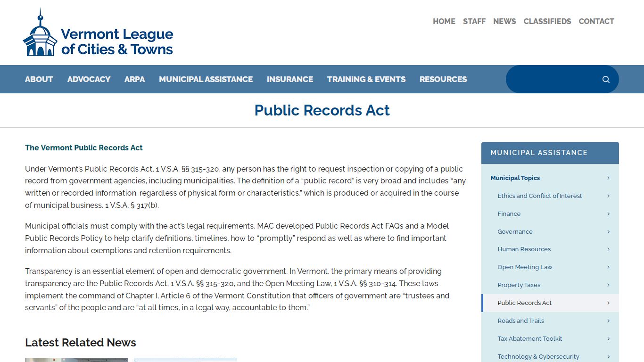The width and height of the screenshot is (644, 362).
Task: Click chevron beside Roads and Trails
Action: point(608,321)
